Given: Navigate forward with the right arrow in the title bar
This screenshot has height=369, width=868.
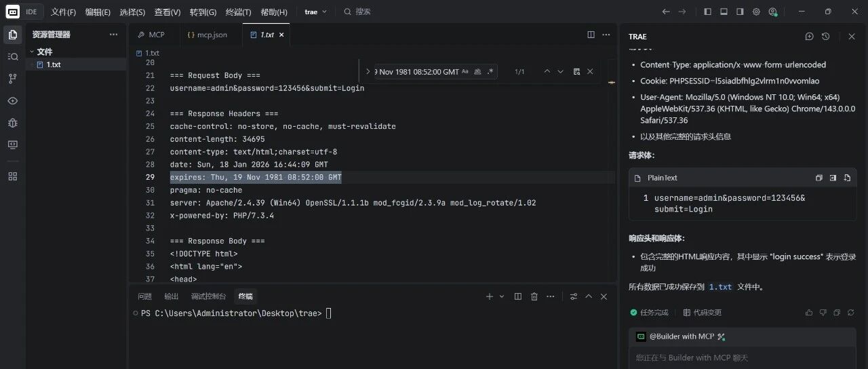Looking at the screenshot, I should coord(682,12).
